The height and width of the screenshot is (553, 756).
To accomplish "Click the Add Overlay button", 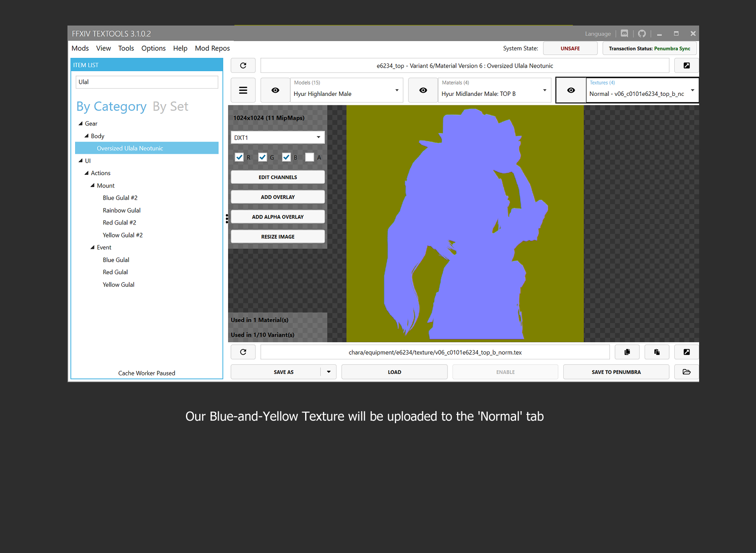I will coord(277,197).
